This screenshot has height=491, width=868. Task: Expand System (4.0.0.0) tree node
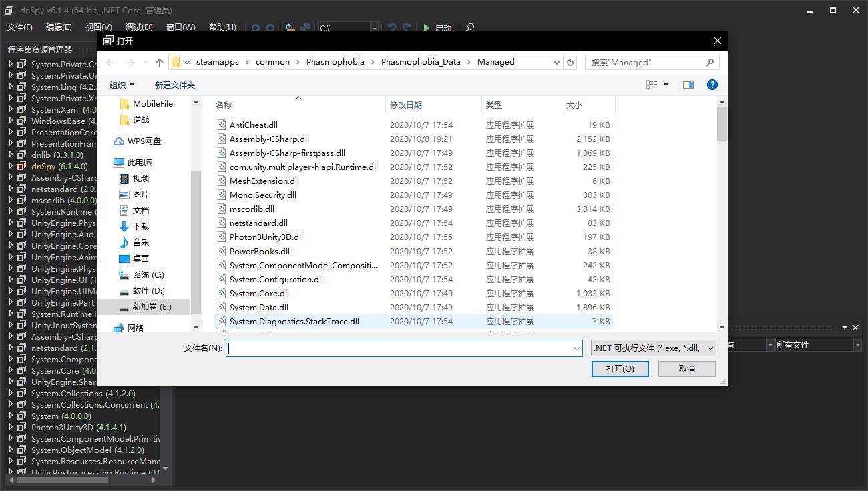point(11,416)
